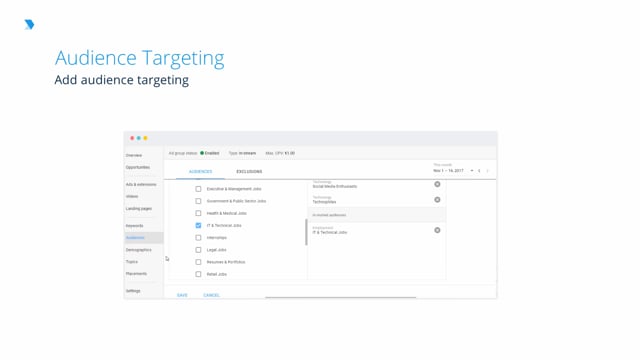Open Keywords in the sidebar
This screenshot has width=640, height=360.
(134, 226)
